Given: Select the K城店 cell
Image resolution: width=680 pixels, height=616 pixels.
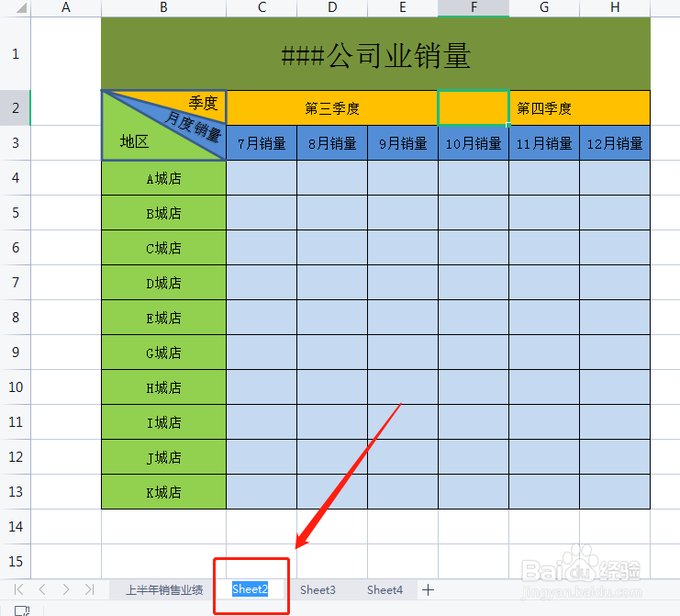Looking at the screenshot, I should click(163, 492).
